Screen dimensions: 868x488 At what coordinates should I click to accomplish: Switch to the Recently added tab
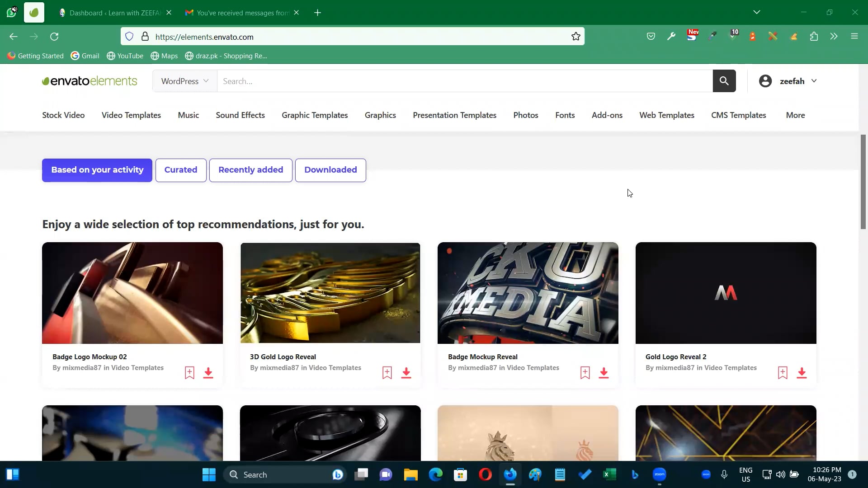pyautogui.click(x=250, y=170)
